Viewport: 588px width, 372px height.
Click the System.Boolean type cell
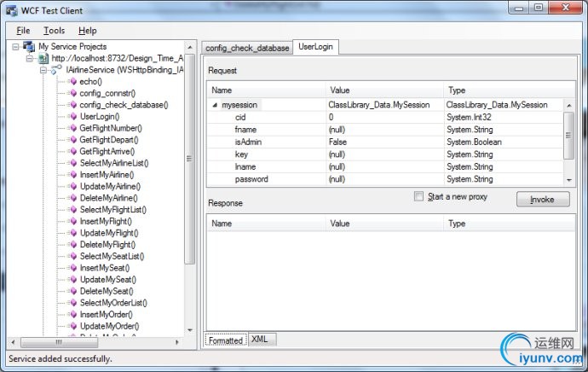[504, 142]
